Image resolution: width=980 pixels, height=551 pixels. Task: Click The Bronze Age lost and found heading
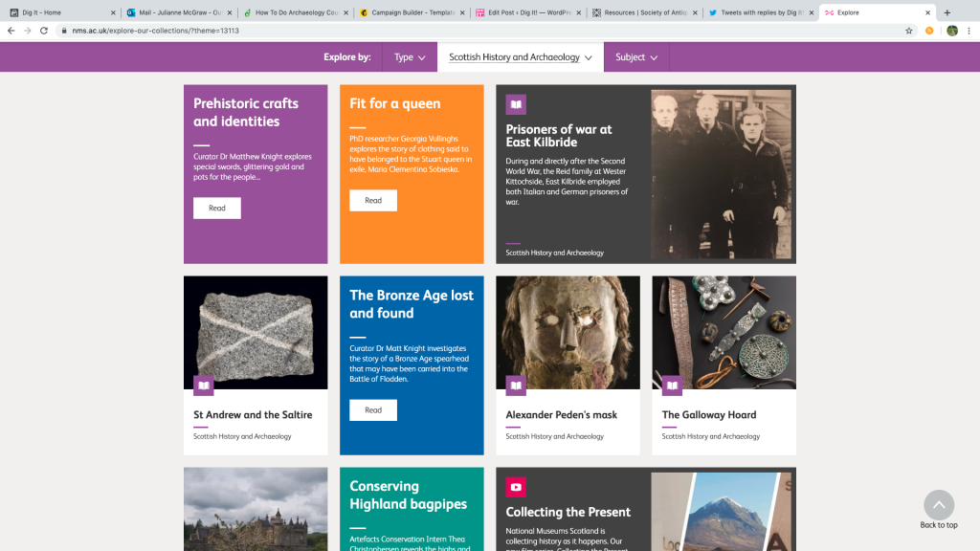[x=412, y=304]
